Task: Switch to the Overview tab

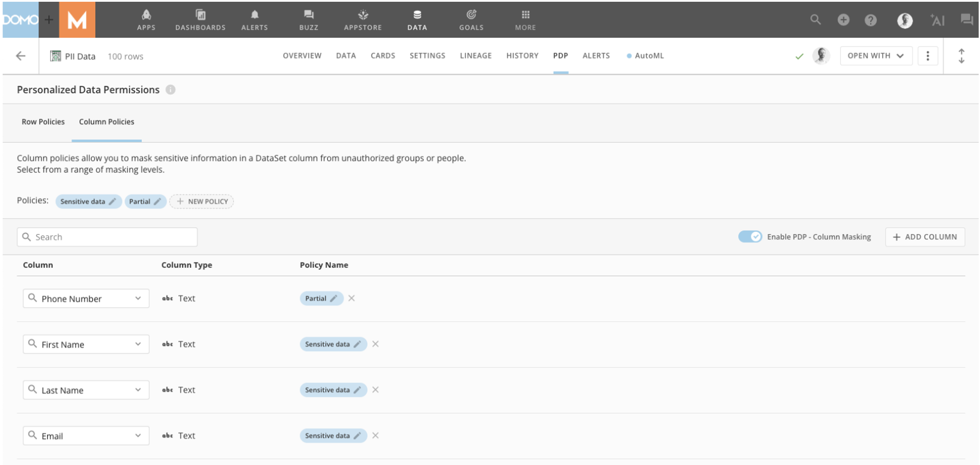Action: tap(302, 56)
